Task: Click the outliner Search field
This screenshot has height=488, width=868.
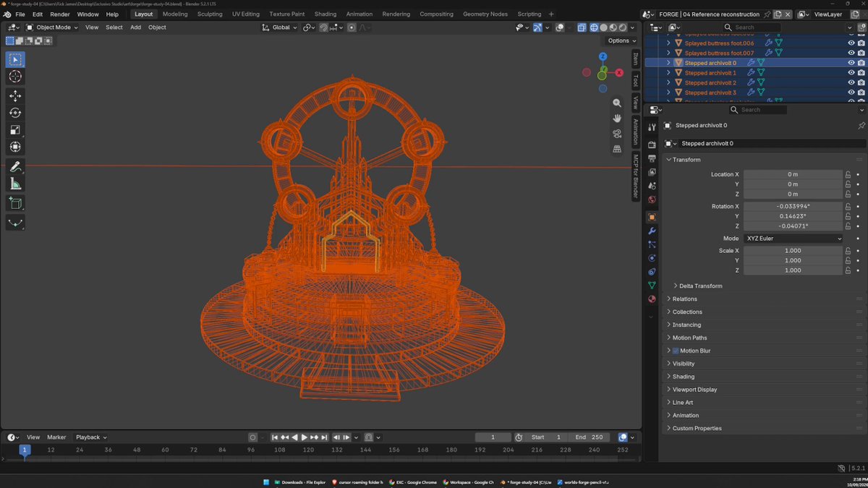Action: coord(752,27)
